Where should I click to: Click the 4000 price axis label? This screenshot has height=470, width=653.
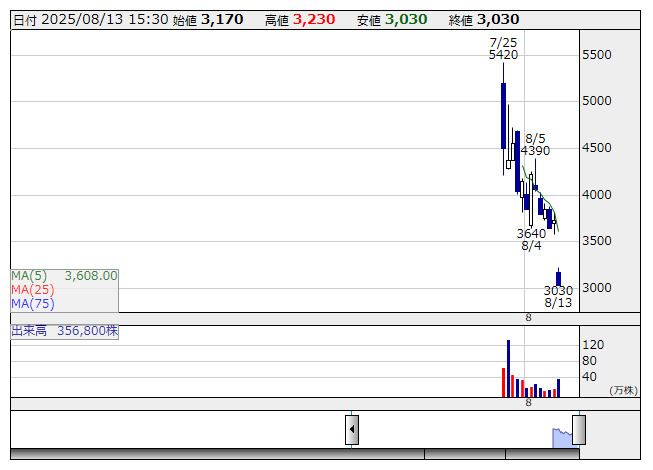point(597,194)
